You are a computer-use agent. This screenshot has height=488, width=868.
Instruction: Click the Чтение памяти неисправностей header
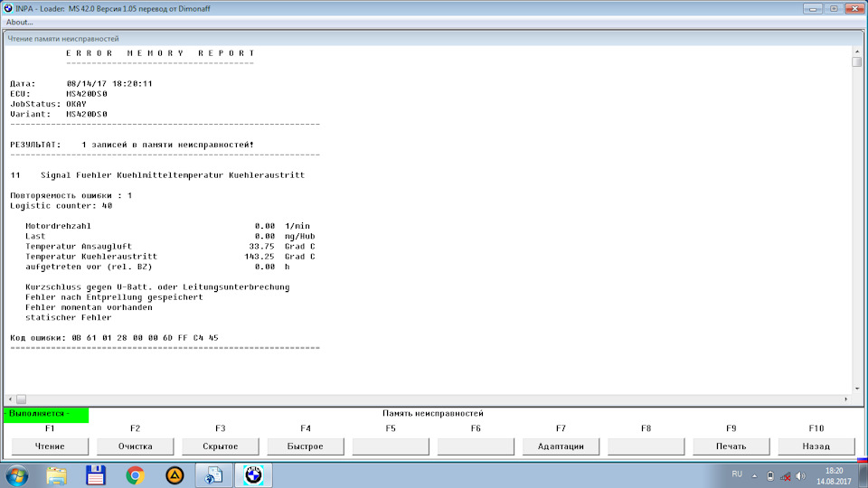(x=63, y=39)
